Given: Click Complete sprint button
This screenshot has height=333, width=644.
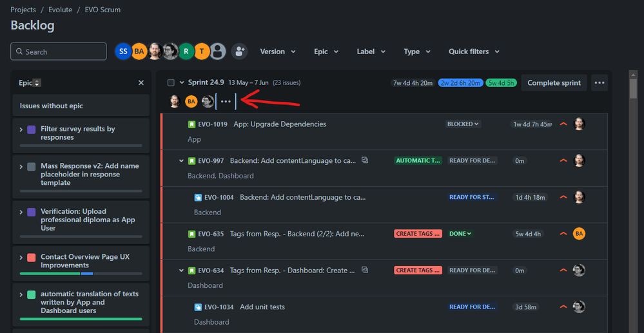Looking at the screenshot, I should point(554,82).
